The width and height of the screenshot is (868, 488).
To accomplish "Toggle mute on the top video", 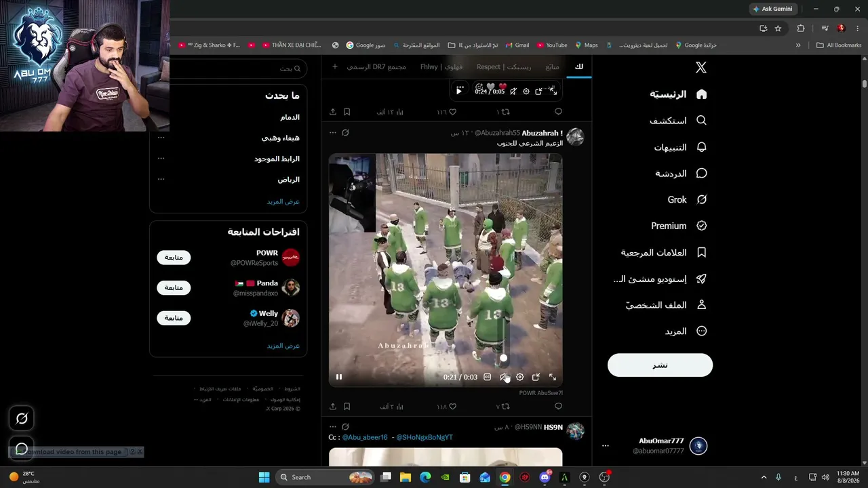I will click(513, 91).
